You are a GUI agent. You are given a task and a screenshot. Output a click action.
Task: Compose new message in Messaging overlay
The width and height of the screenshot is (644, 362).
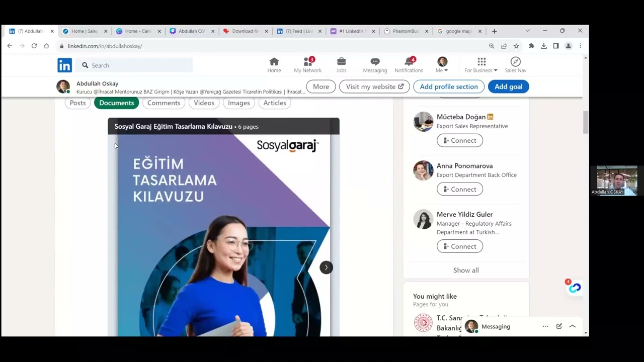[x=559, y=326]
